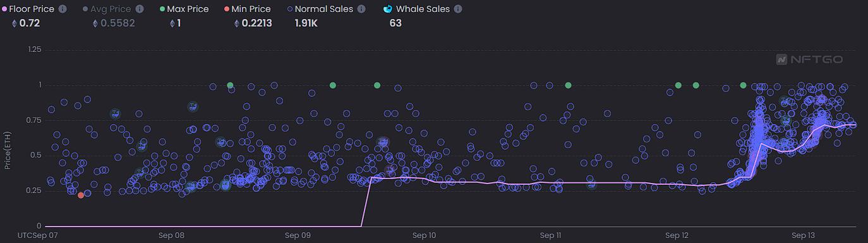Screen dimensions: 868x243
Task: Select the red Min Price point on Sep 07
Action: (x=81, y=195)
